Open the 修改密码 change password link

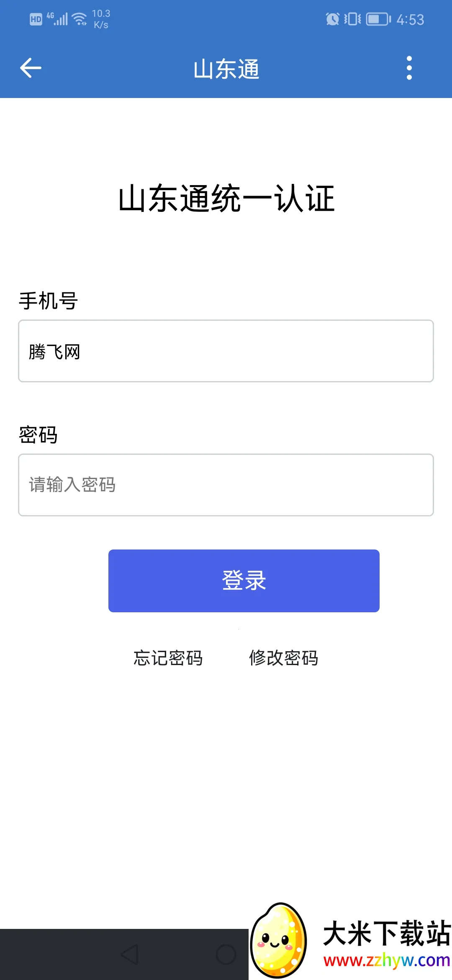tap(284, 658)
